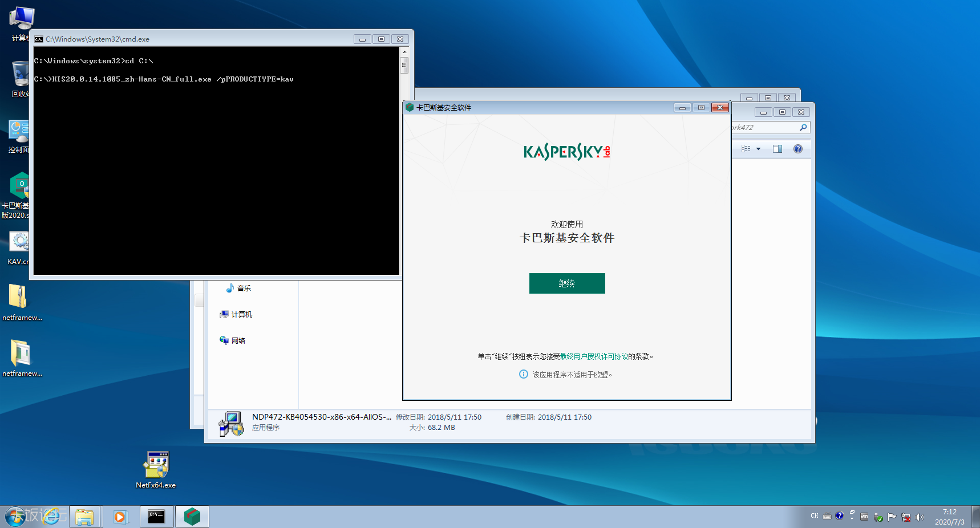Click the CH language indicator in tray
The width and height of the screenshot is (980, 528).
pos(814,516)
